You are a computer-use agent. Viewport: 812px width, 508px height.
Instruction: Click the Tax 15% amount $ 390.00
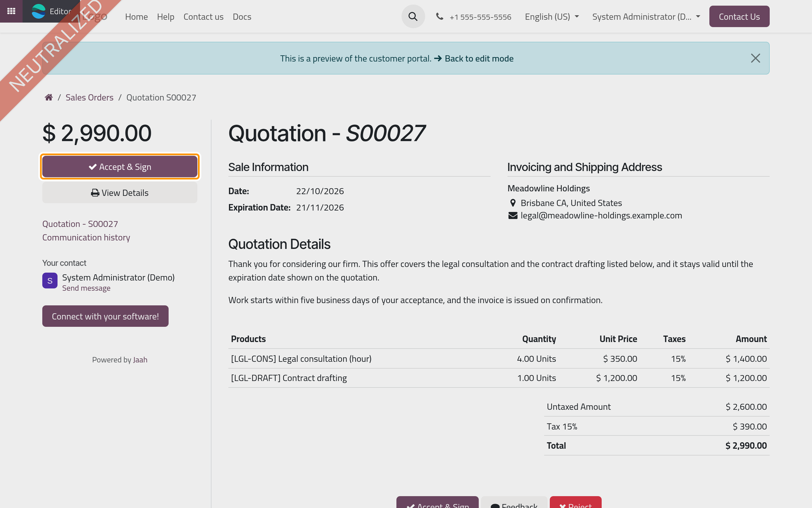pyautogui.click(x=749, y=427)
